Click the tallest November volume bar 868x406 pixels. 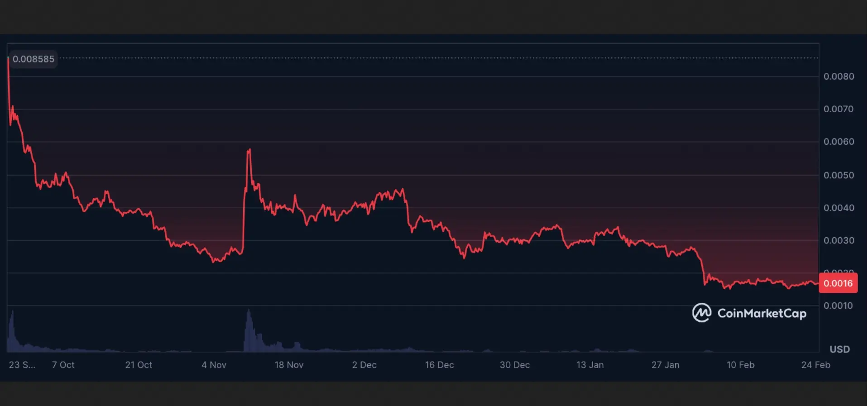tap(249, 330)
